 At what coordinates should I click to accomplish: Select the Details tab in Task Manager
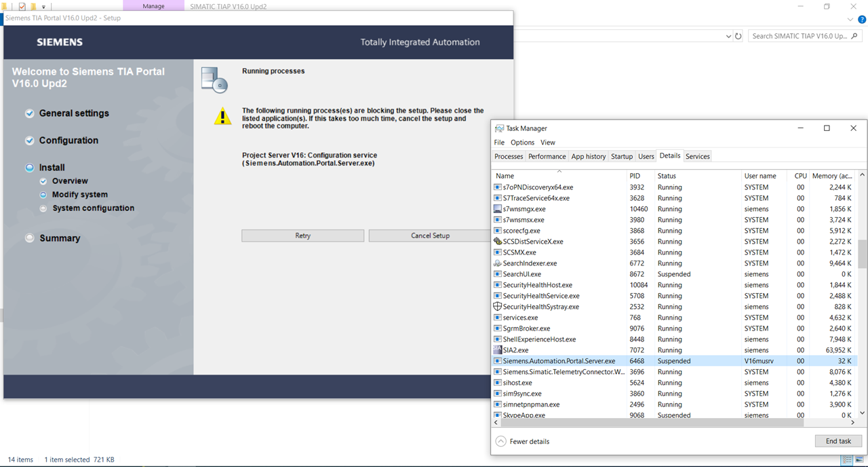click(x=670, y=156)
